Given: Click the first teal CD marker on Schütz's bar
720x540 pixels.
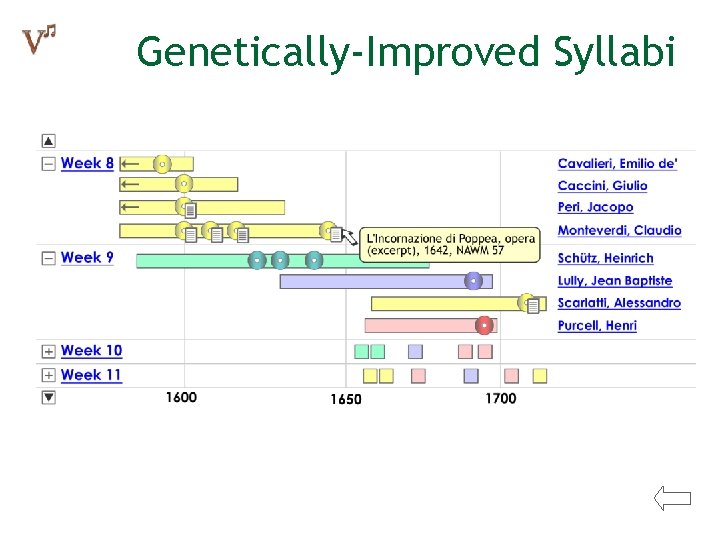Looking at the screenshot, I should 257,260.
